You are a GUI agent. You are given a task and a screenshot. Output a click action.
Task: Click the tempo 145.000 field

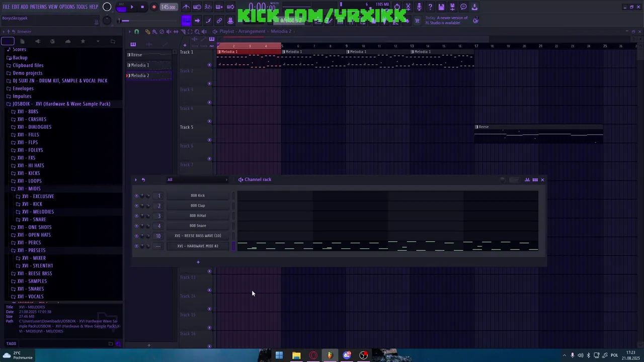point(168,7)
